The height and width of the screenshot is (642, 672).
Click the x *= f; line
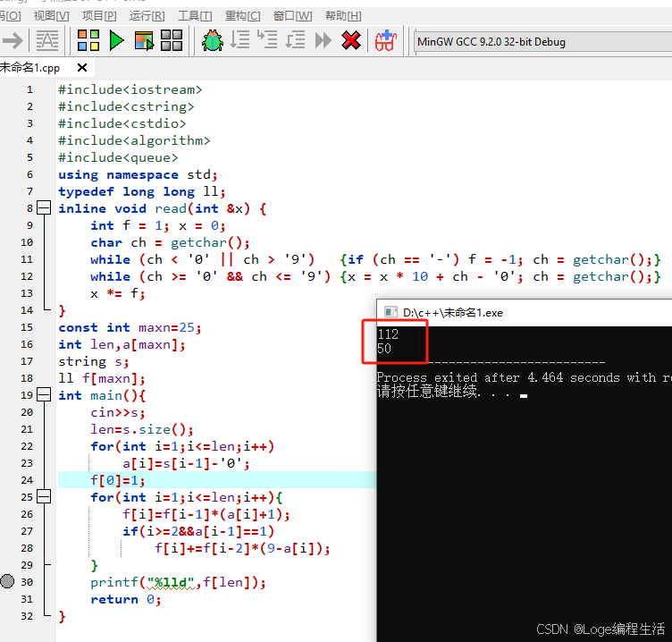(x=118, y=294)
